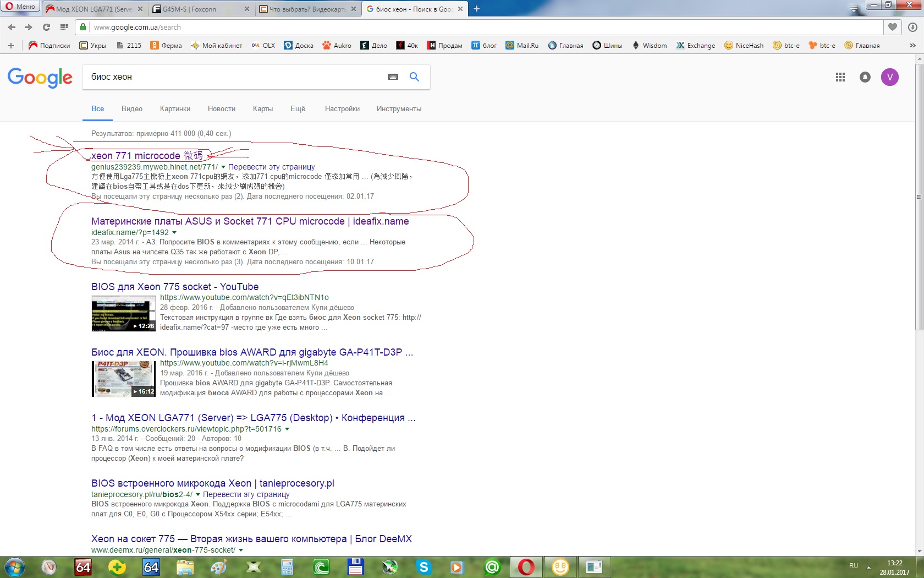This screenshot has height=578, width=924.
Task: Open the xeon 771 microcode result link
Action: coord(147,156)
